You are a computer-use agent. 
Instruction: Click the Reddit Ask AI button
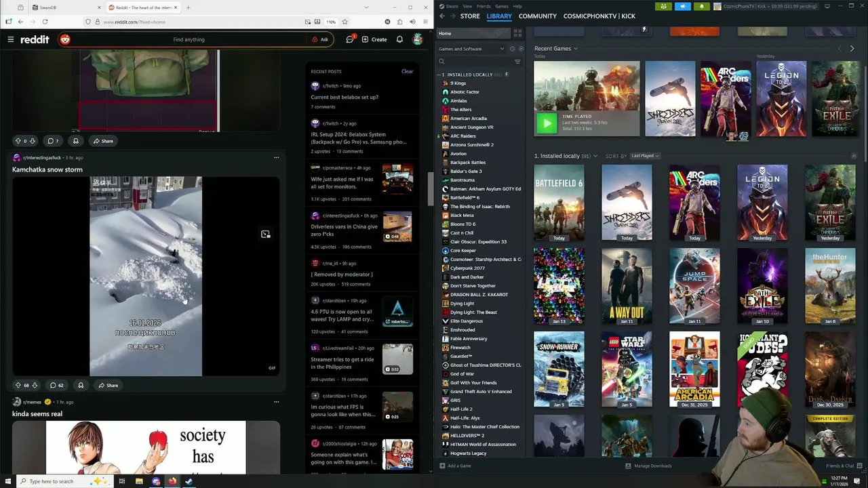(320, 39)
